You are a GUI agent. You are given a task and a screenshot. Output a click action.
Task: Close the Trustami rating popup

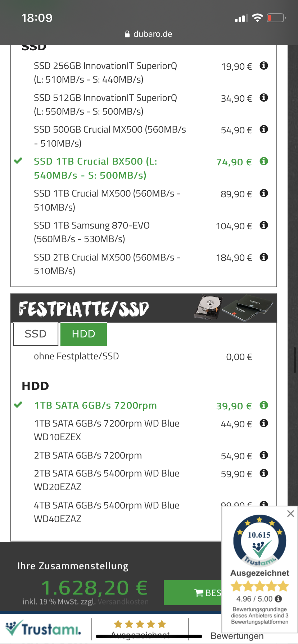tap(290, 514)
